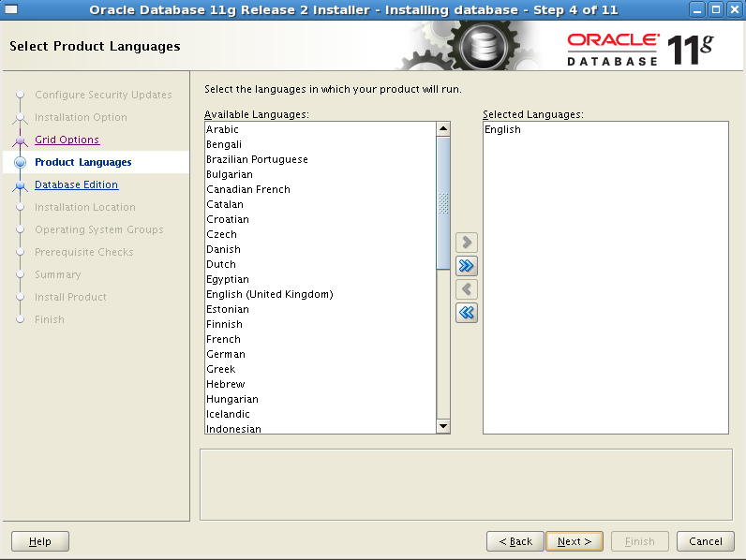Screen dimensions: 746x560
Task: Click the Grid Options step marker icon
Action: pyautogui.click(x=20, y=140)
